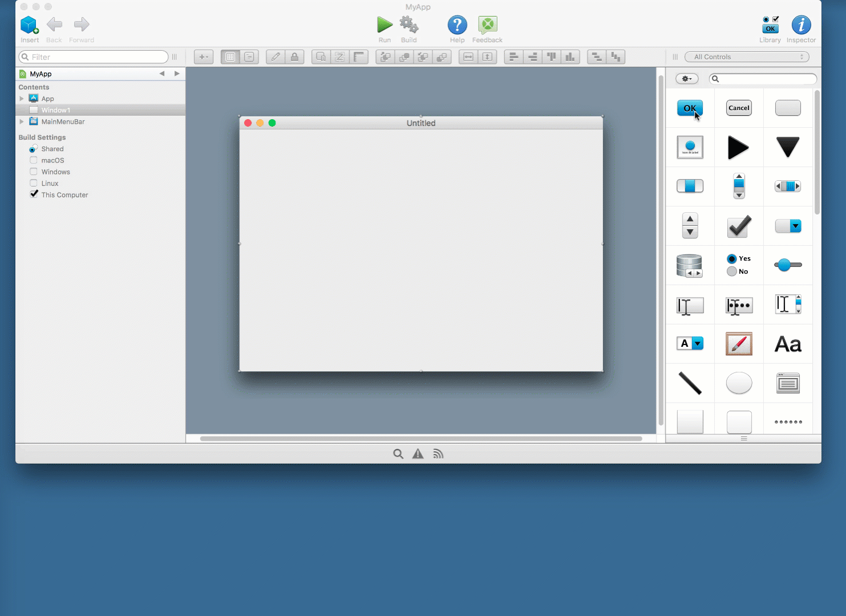
Task: Click the Back navigation button
Action: point(54,25)
